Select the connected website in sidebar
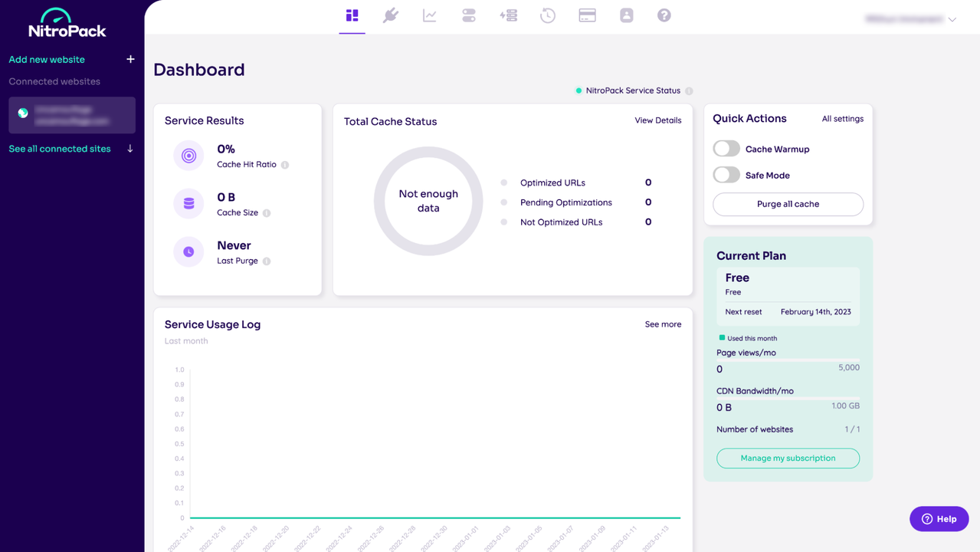Viewport: 980px width, 552px height. coord(72,115)
